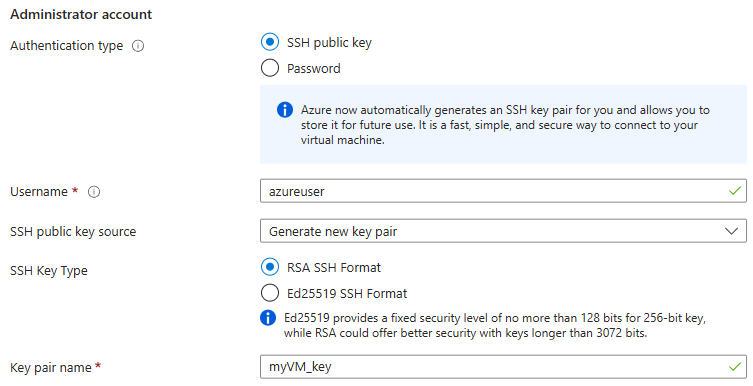Image resolution: width=753 pixels, height=386 pixels.
Task: Click the Azure SSH key pair info message text
Action: pyautogui.click(x=505, y=125)
